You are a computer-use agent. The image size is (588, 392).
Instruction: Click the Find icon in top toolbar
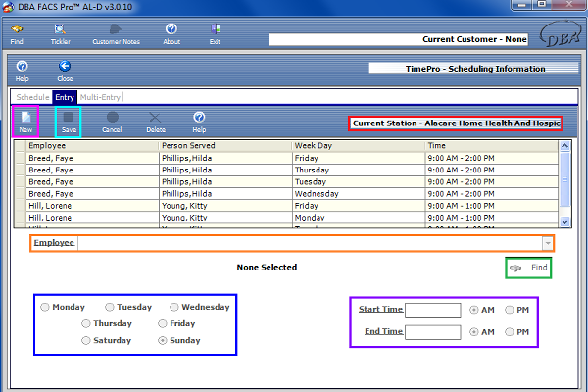tap(17, 34)
